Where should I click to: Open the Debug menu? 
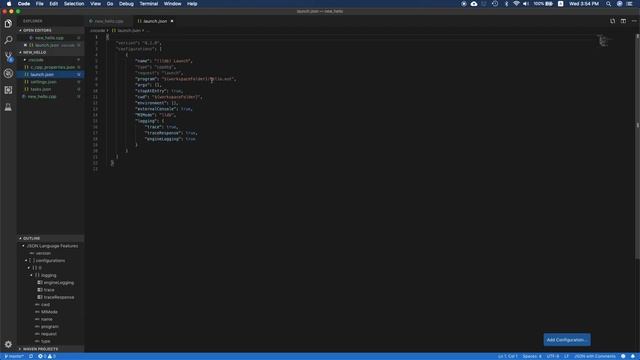pyautogui.click(x=126, y=4)
